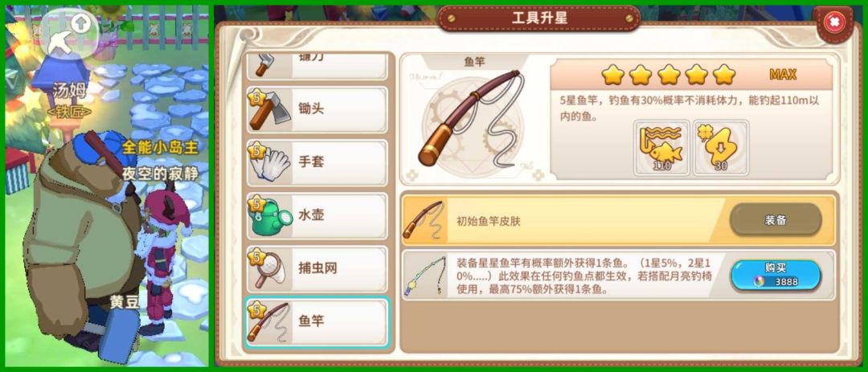The image size is (868, 372).
Task: Select the gloves tool icon (手套)
Action: pos(269,163)
